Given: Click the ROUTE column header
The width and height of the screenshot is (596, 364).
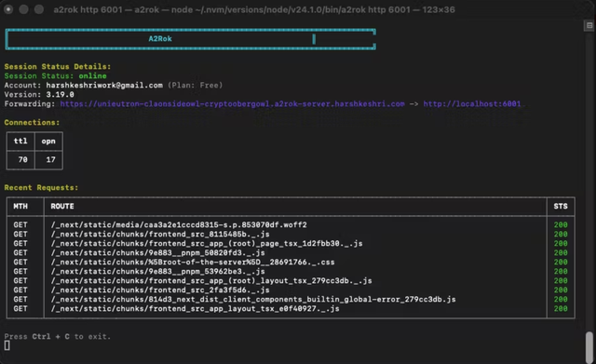Looking at the screenshot, I should click(x=62, y=207).
